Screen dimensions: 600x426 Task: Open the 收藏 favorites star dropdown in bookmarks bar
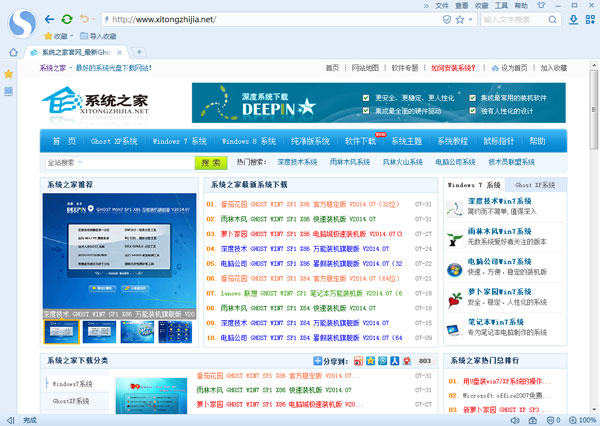tap(59, 36)
